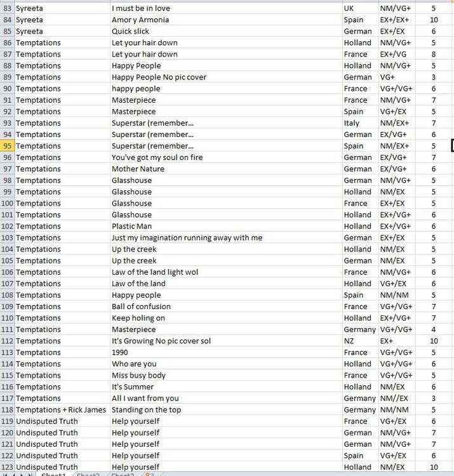The image size is (454, 476).
Task: Select the 'Who are you' cell
Action: pyautogui.click(x=225, y=364)
